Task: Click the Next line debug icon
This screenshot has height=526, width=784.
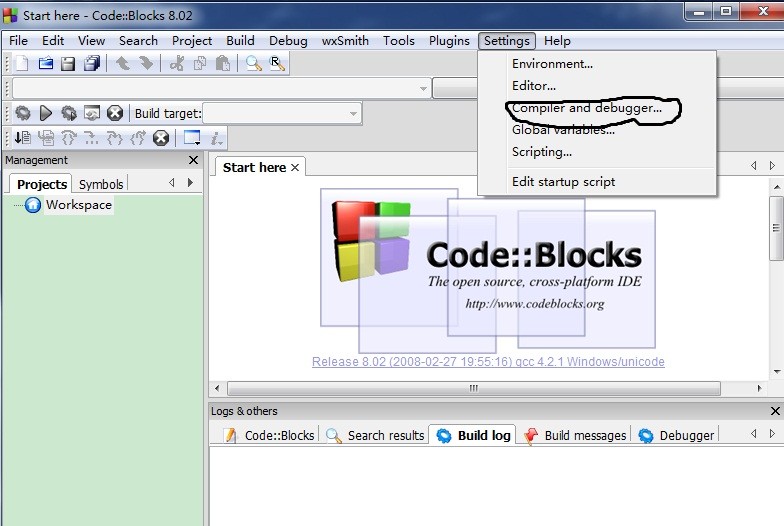Action: [68, 138]
